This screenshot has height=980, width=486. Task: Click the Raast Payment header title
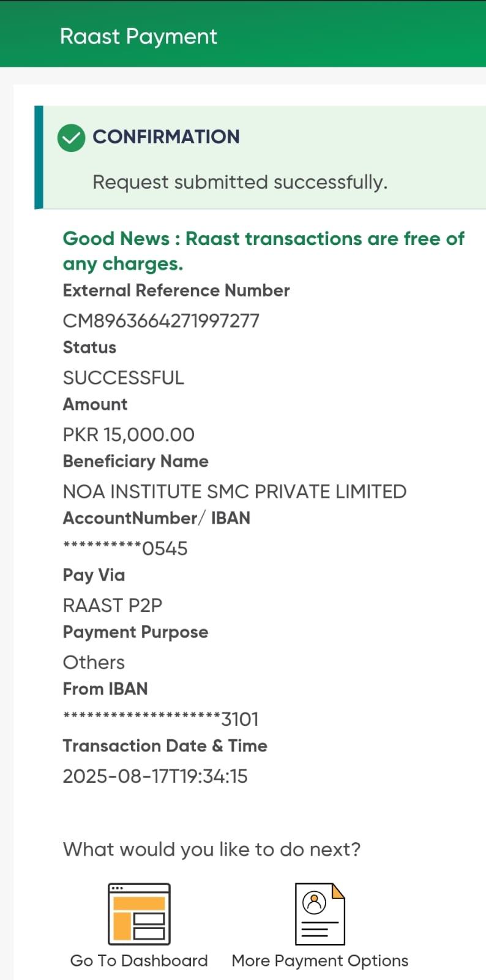(x=138, y=37)
